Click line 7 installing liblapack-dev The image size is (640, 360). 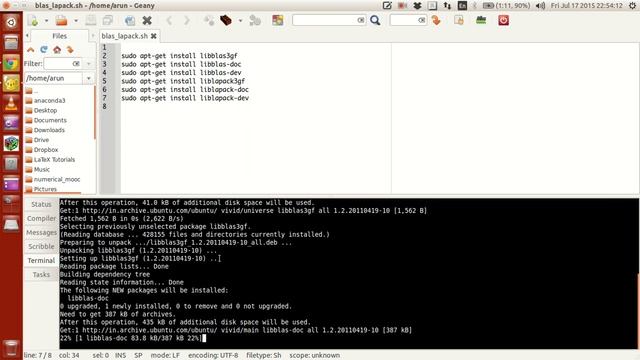[185, 98]
